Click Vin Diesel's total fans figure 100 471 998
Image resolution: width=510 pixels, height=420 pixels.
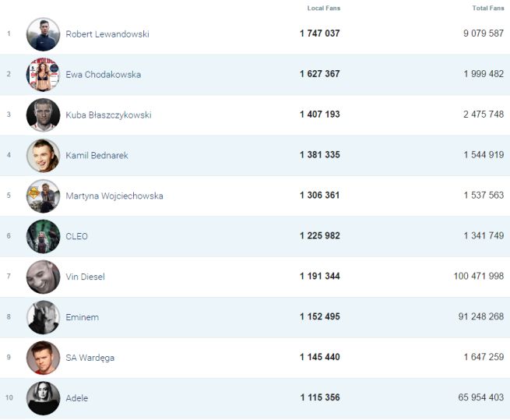[478, 277]
